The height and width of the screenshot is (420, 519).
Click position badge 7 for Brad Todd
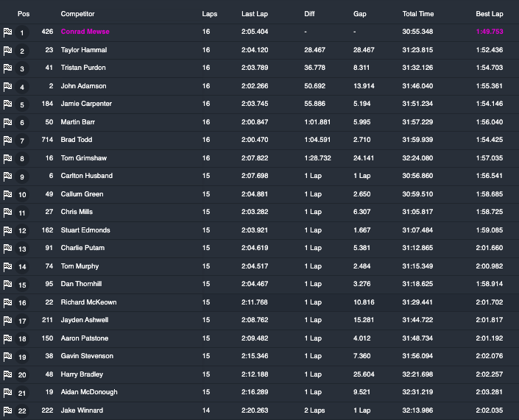[22, 140]
